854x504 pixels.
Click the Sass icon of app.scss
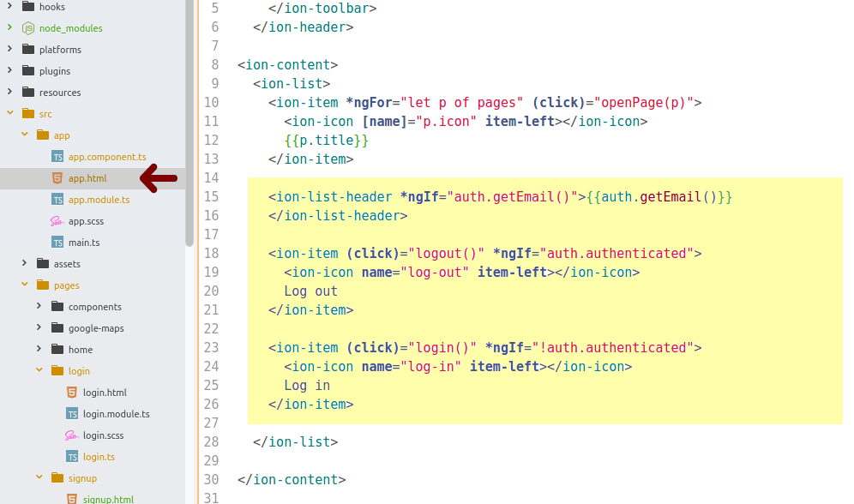[57, 221]
